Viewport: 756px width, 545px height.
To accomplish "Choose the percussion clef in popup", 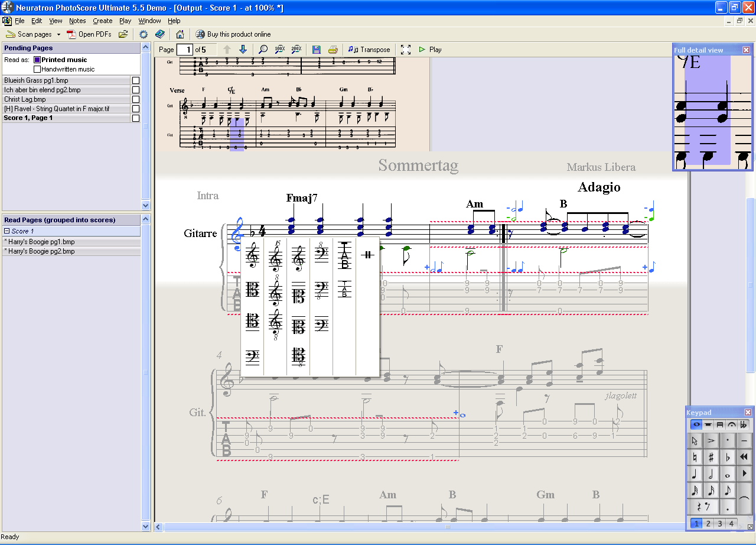I will coord(367,255).
